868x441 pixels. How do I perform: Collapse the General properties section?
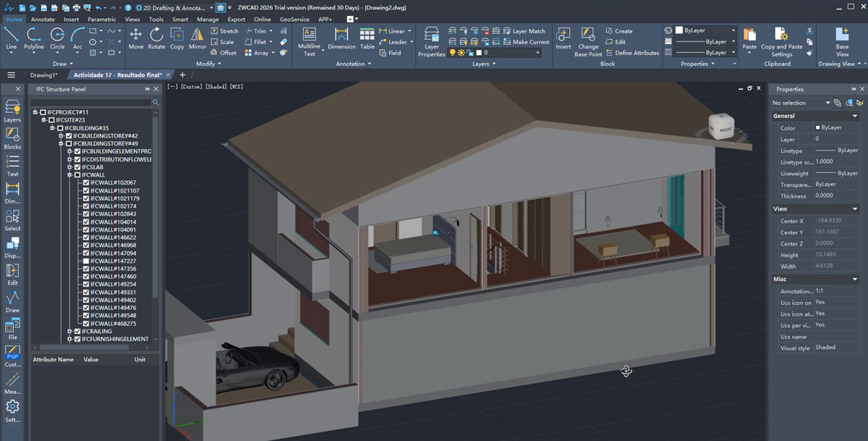click(855, 116)
